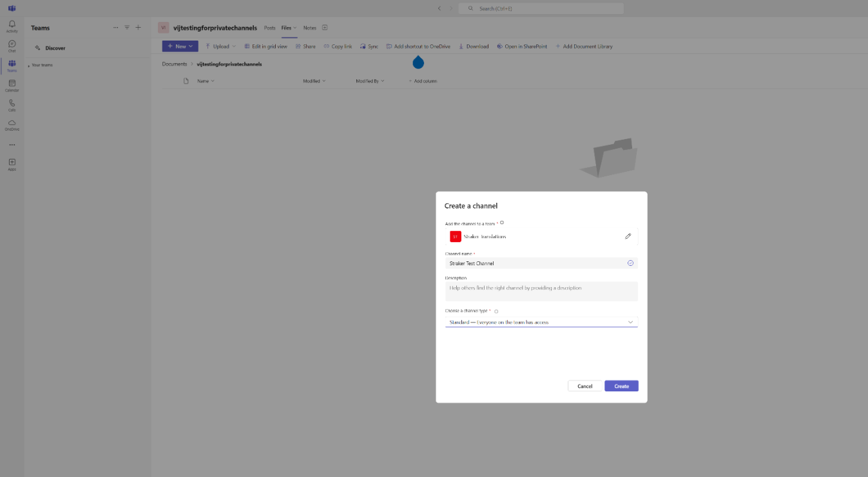Open the Apps panel
This screenshot has width=868, height=477.
(x=12, y=162)
